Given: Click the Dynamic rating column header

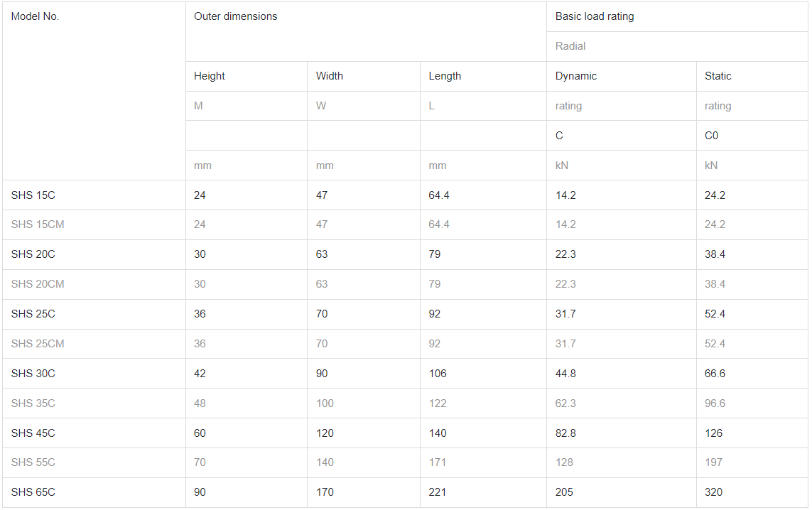Looking at the screenshot, I should coord(576,76).
